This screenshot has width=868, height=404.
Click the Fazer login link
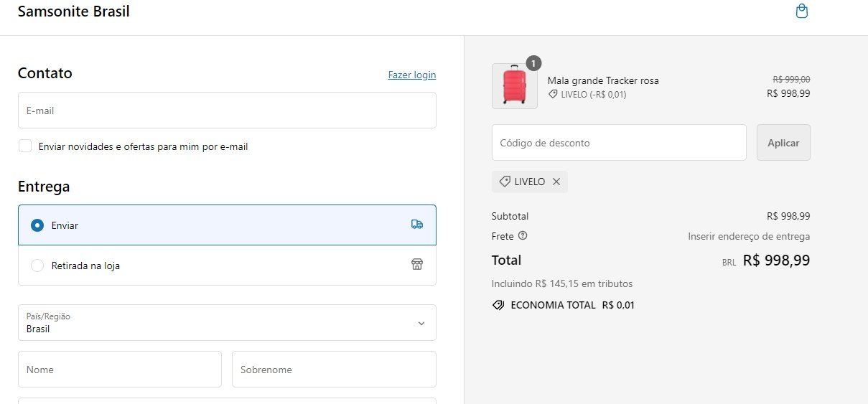pyautogui.click(x=412, y=75)
